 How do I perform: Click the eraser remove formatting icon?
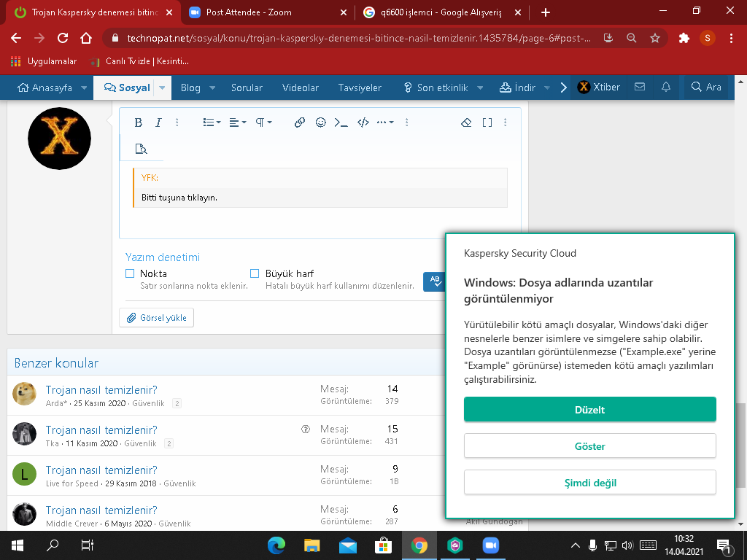[466, 122]
